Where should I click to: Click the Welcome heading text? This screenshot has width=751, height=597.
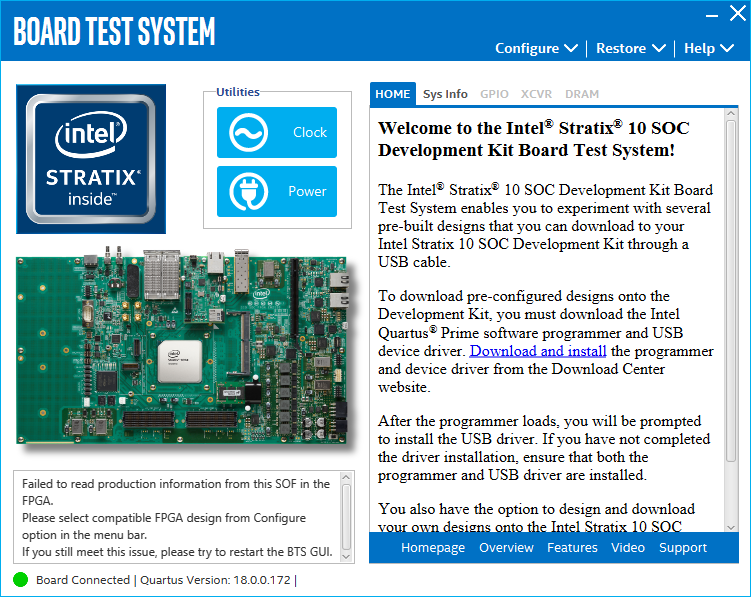[x=534, y=139]
